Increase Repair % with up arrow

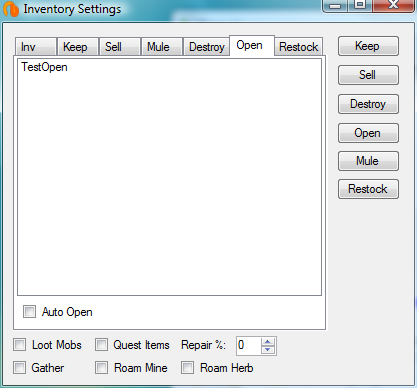click(x=268, y=342)
